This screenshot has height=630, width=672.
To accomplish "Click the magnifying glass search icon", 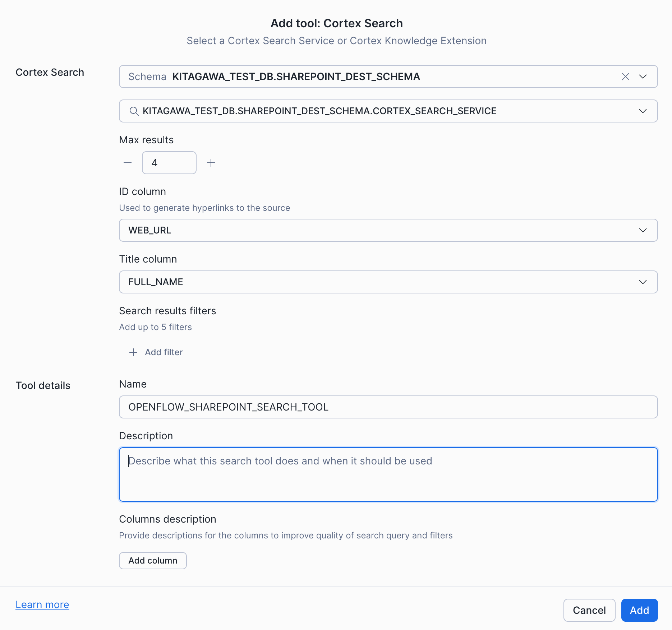I will click(x=134, y=111).
